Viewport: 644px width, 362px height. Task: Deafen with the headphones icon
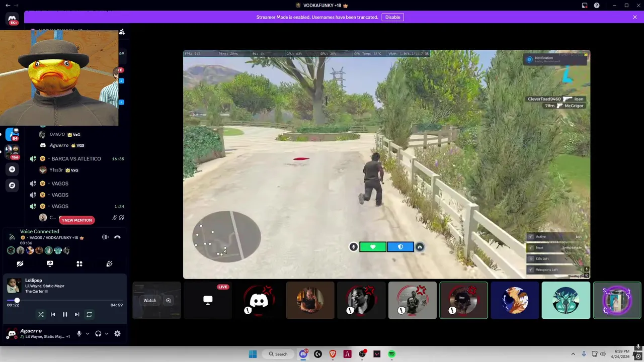click(x=98, y=334)
